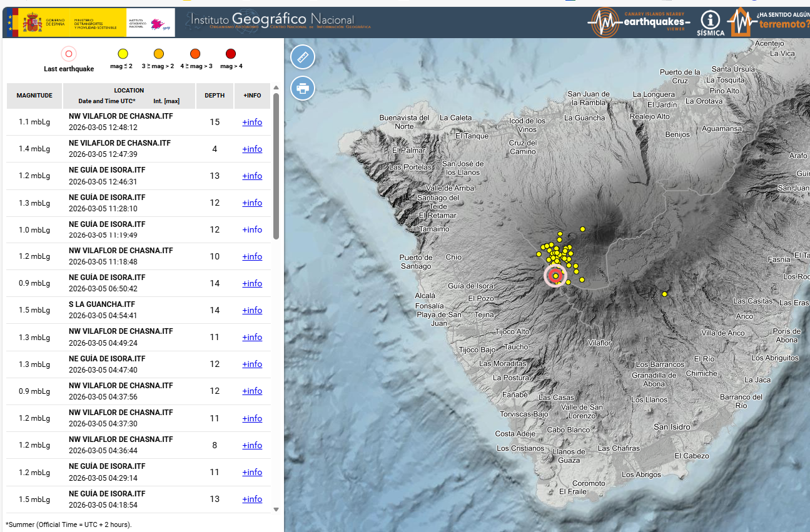The width and height of the screenshot is (810, 532).
Task: Click the ruler measure tool on map
Action: tap(303, 57)
